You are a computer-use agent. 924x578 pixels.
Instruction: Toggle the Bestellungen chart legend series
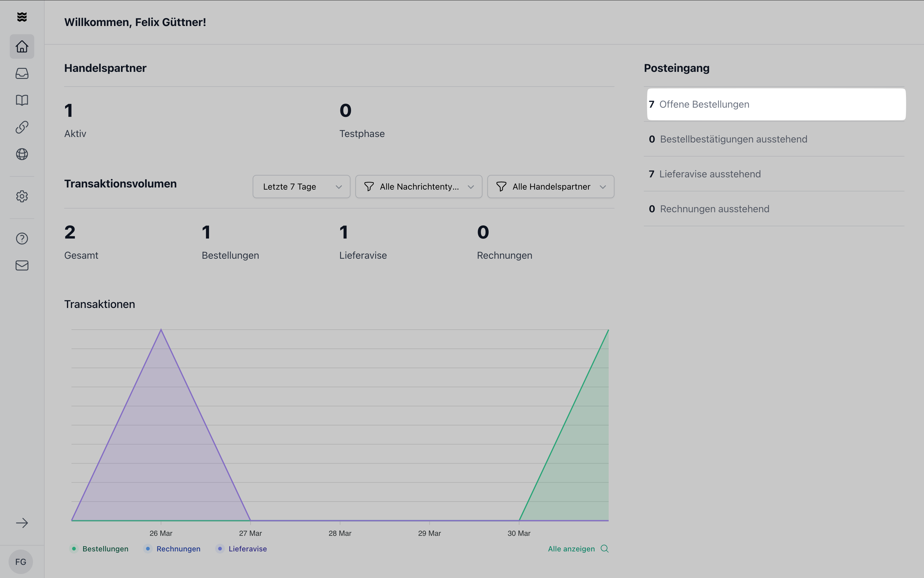coord(99,549)
